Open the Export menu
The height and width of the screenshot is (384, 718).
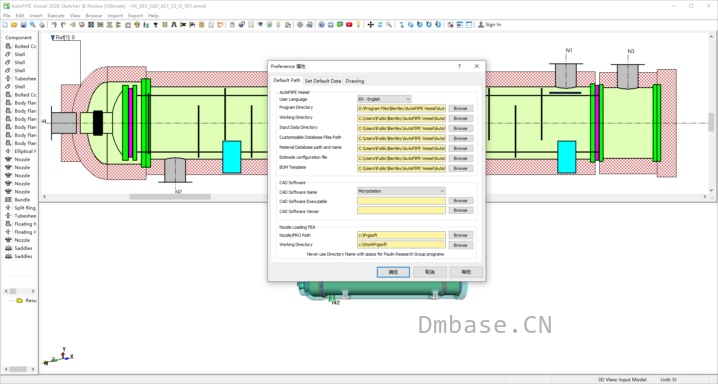[x=136, y=16]
